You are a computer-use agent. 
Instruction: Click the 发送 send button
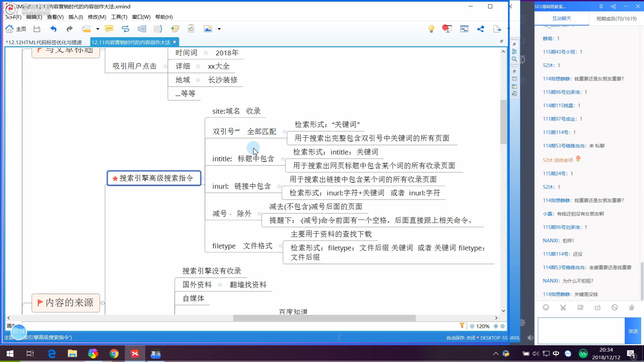coord(633,331)
